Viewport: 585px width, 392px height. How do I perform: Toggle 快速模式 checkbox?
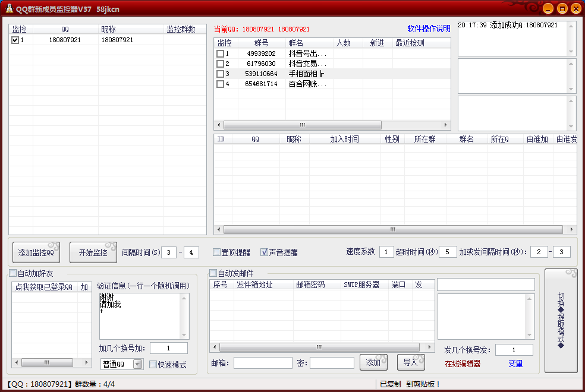tap(153, 365)
